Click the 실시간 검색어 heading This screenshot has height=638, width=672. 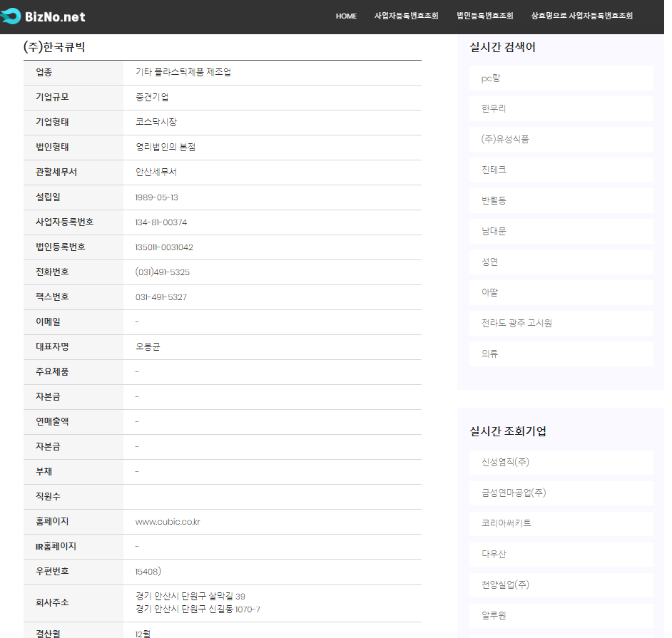502,47
